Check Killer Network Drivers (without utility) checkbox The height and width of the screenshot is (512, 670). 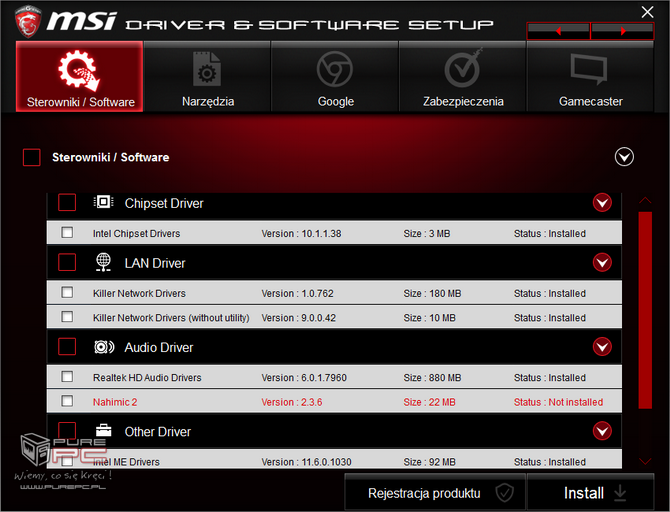pyautogui.click(x=67, y=317)
